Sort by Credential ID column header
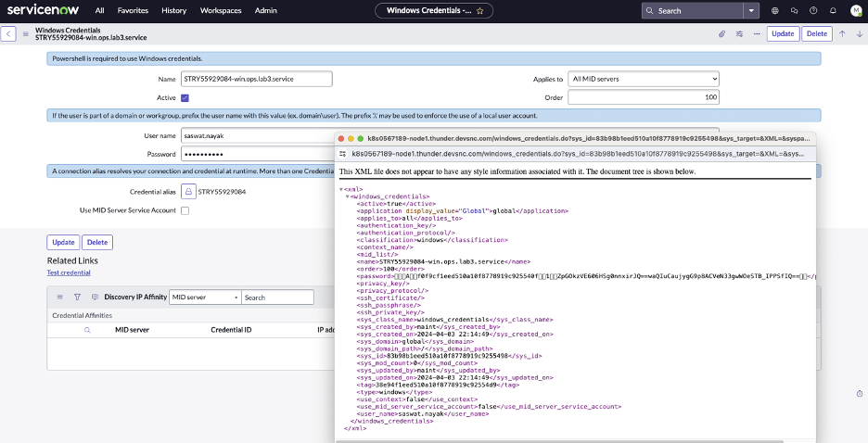 pos(232,330)
